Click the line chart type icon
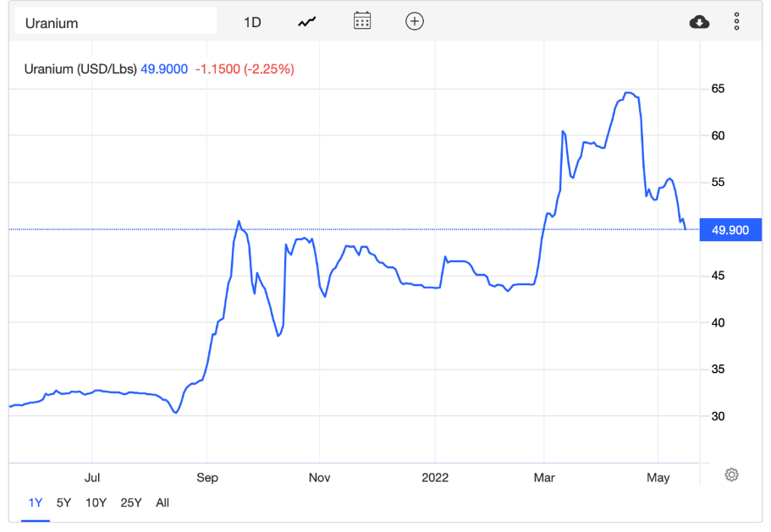 coord(306,22)
